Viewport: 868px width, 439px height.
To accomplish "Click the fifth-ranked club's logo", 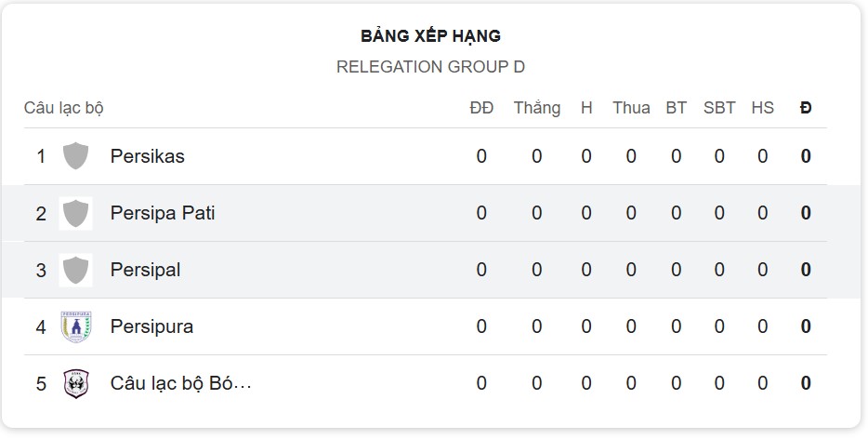I will (x=75, y=383).
